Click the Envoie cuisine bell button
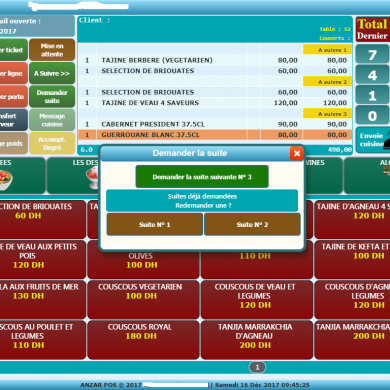The height and width of the screenshot is (390, 390). pyautogui.click(x=372, y=140)
